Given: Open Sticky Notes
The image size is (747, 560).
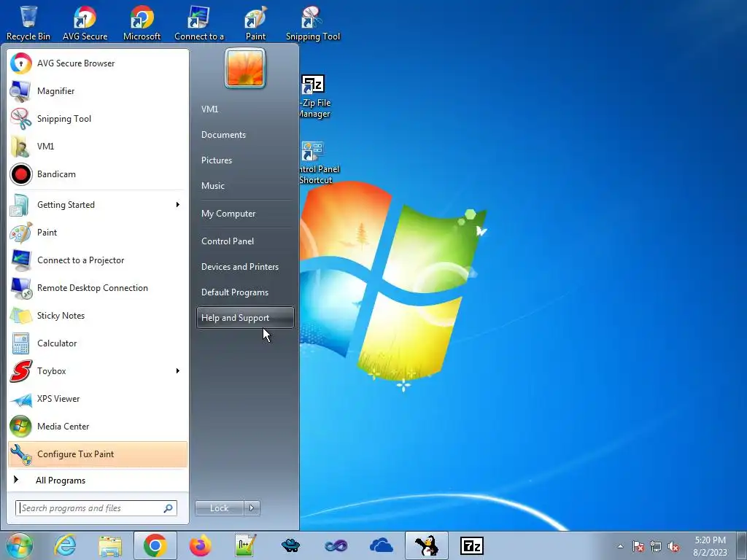Looking at the screenshot, I should (98, 315).
